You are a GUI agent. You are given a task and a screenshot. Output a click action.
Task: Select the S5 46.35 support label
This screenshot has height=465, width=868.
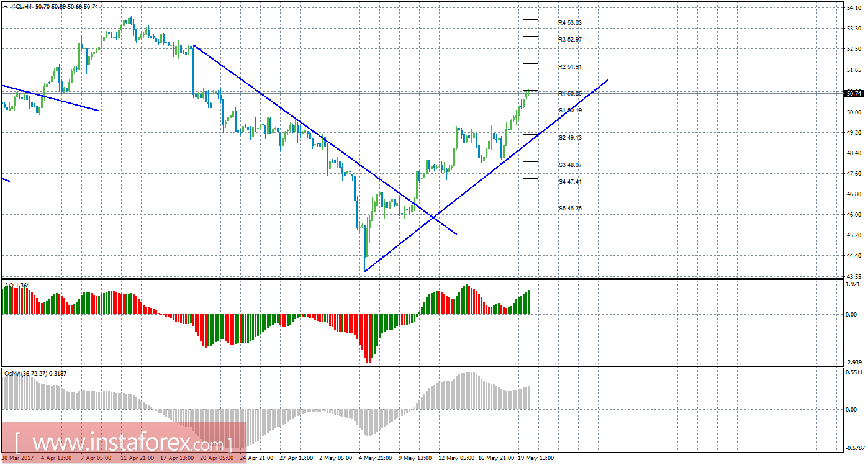(569, 209)
